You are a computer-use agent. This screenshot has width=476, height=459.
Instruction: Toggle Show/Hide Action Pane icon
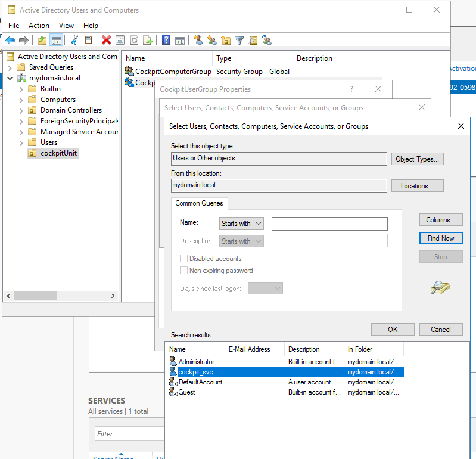point(180,40)
